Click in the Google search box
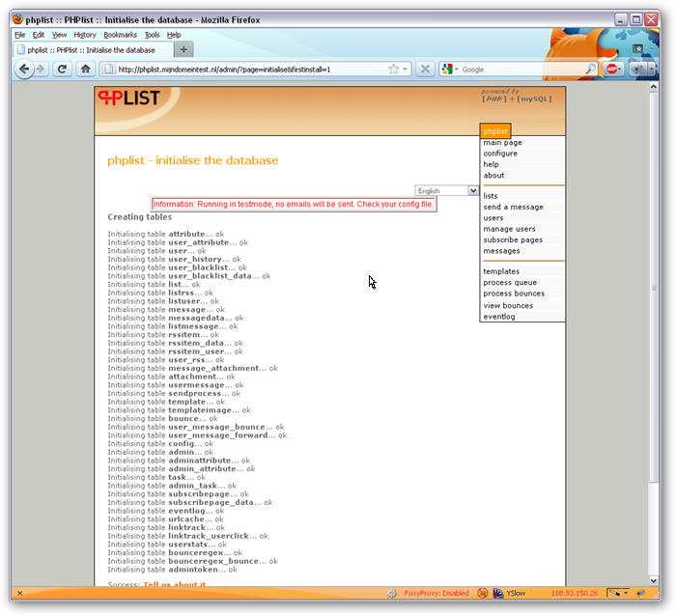 pos(521,70)
